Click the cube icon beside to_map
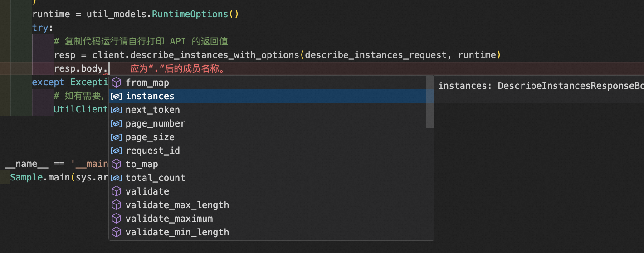This screenshot has height=253, width=644. click(x=117, y=164)
